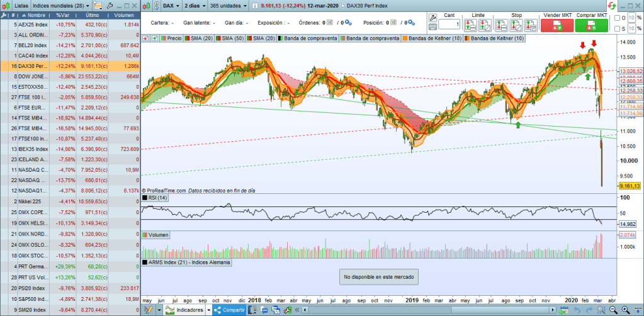Click the first Stop buy order icon

coord(502,26)
